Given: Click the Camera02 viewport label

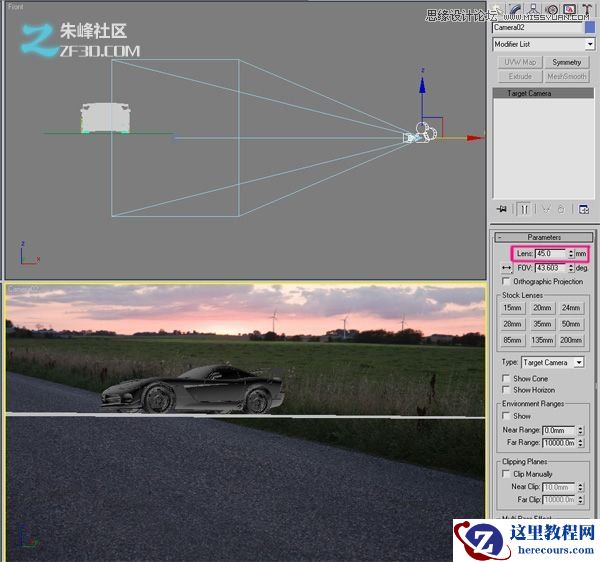Looking at the screenshot, I should 23,290.
